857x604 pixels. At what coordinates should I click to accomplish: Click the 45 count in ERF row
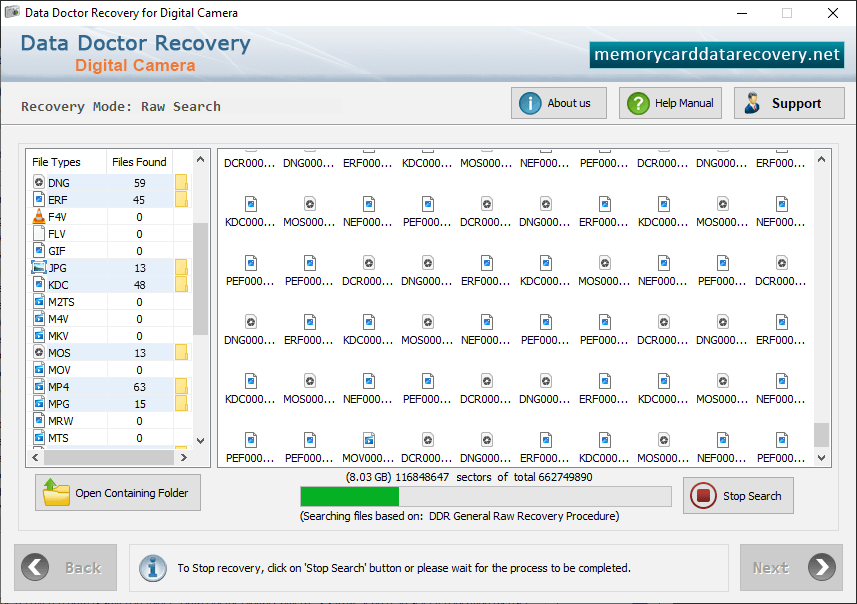(139, 200)
